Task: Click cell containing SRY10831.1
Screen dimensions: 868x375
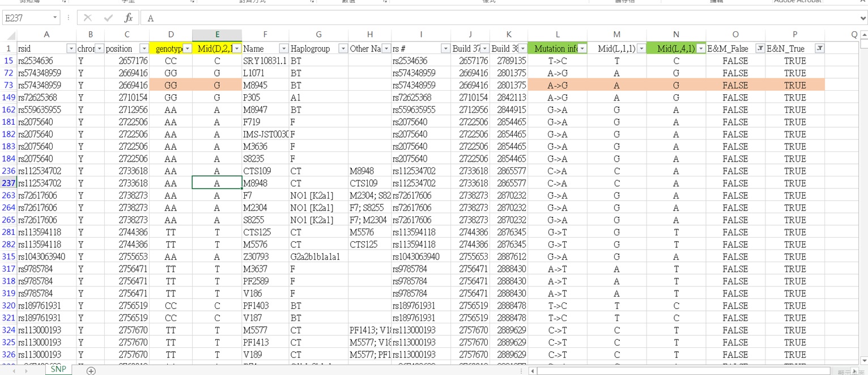Action: 265,61
